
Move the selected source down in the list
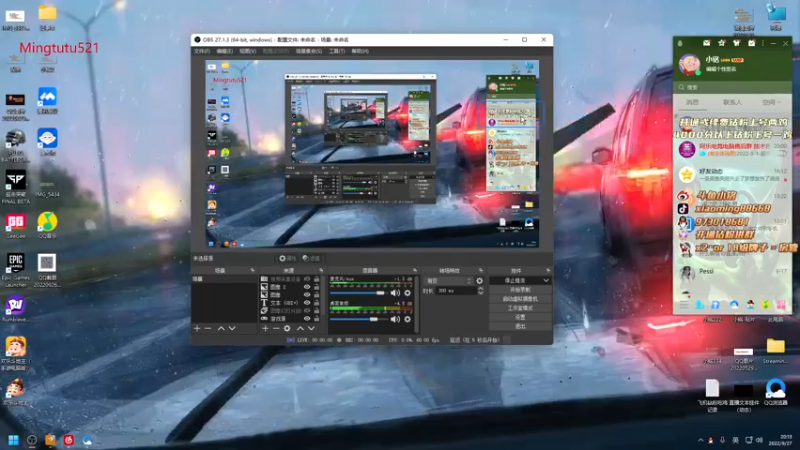pyautogui.click(x=311, y=328)
